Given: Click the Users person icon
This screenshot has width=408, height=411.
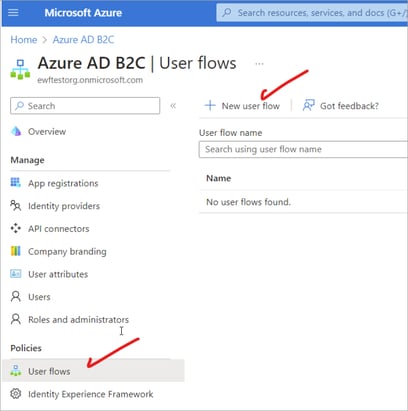Looking at the screenshot, I should point(16,296).
